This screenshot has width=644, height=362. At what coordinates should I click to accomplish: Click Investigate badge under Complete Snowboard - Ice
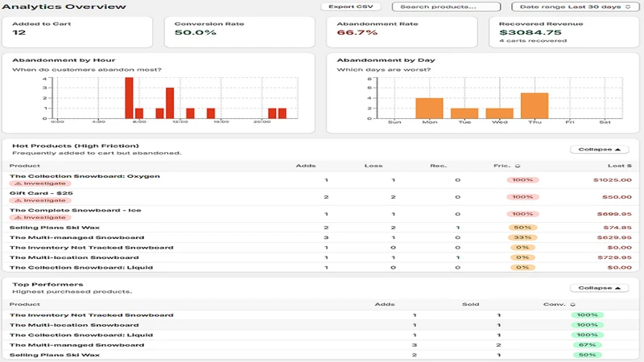click(40, 217)
